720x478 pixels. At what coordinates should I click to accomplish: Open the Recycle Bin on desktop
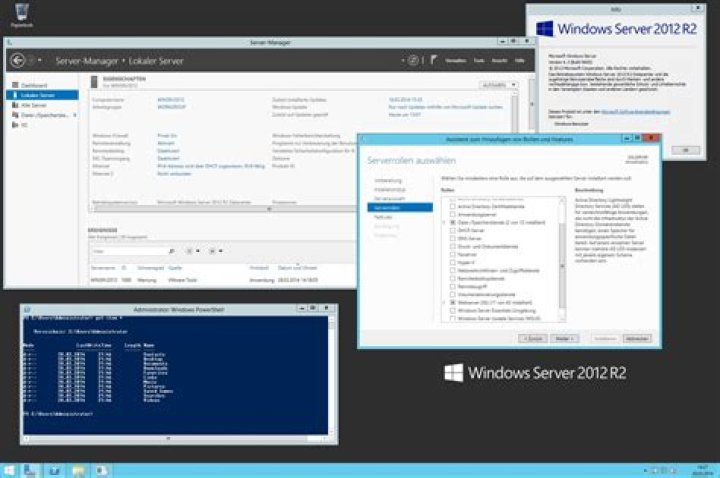click(22, 15)
